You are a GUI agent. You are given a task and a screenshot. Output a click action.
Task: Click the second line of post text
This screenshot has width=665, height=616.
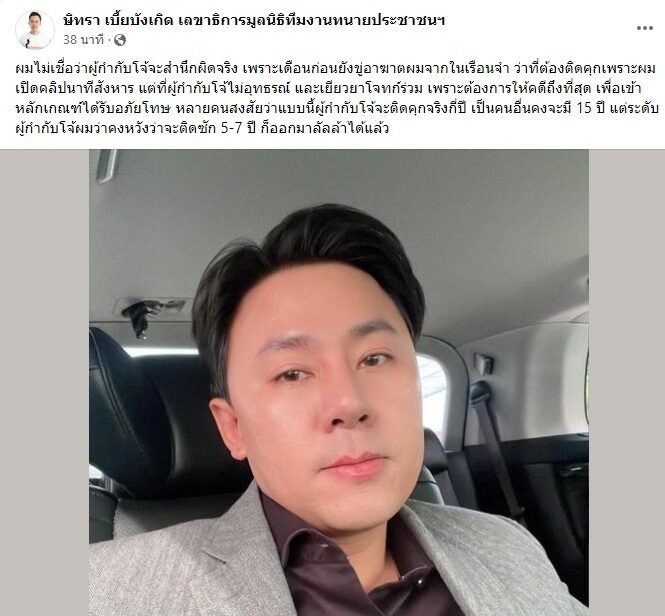pos(328,89)
